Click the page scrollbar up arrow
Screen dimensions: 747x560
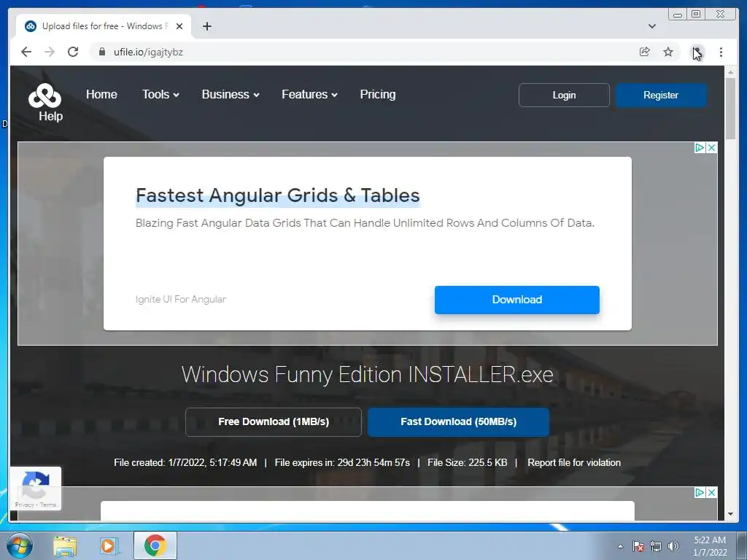pos(730,72)
